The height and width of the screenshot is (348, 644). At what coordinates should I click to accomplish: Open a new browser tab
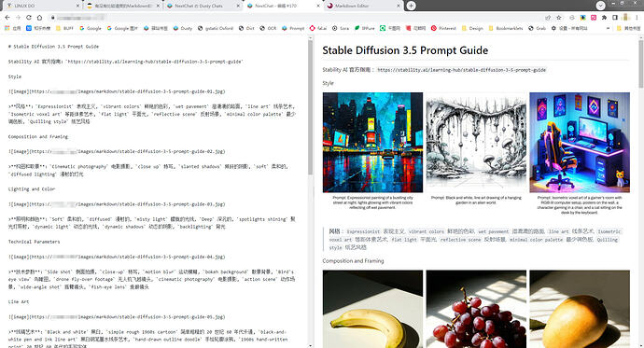click(x=411, y=6)
